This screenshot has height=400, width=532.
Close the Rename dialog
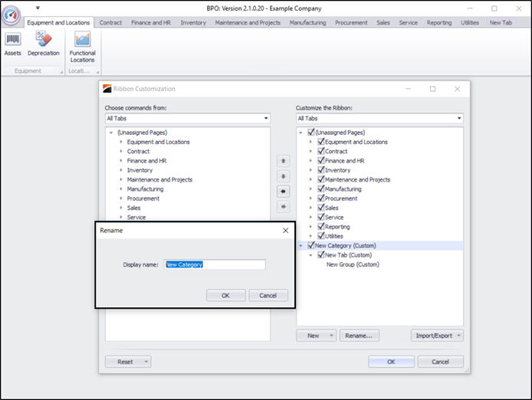coord(285,231)
